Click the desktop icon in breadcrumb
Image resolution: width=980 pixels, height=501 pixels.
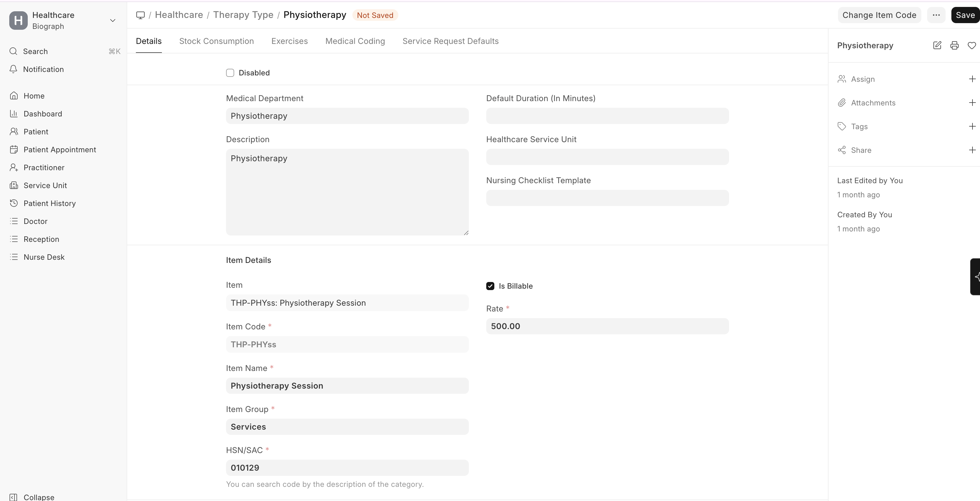pyautogui.click(x=140, y=15)
